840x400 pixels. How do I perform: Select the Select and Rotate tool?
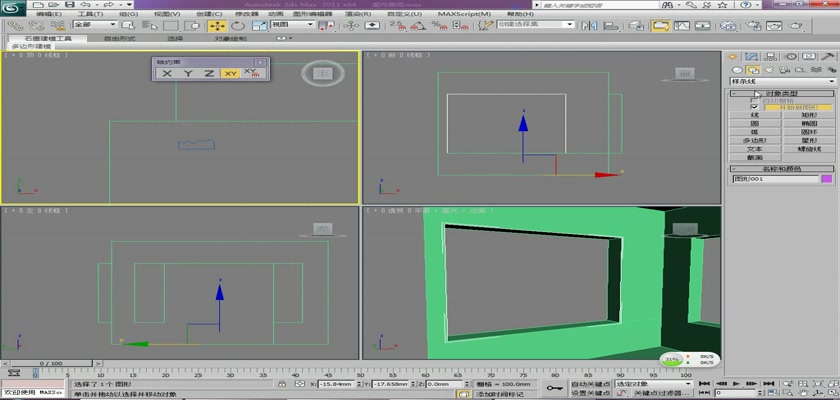tap(238, 25)
